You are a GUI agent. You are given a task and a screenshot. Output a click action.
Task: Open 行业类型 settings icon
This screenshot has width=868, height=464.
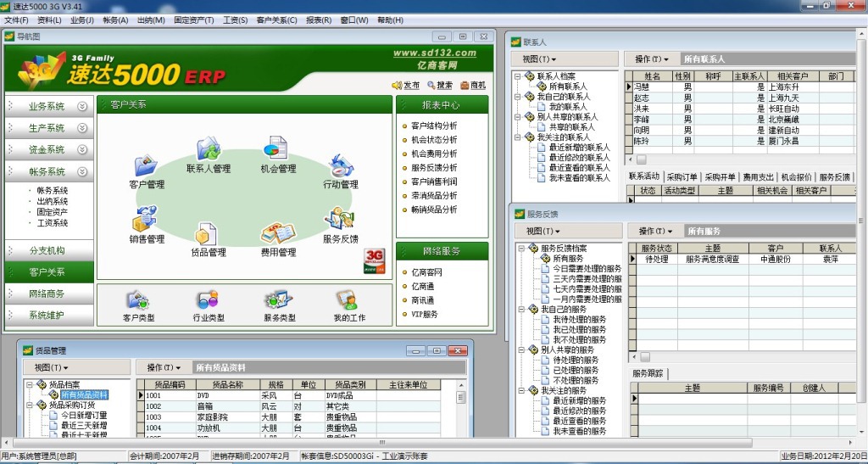pos(209,300)
